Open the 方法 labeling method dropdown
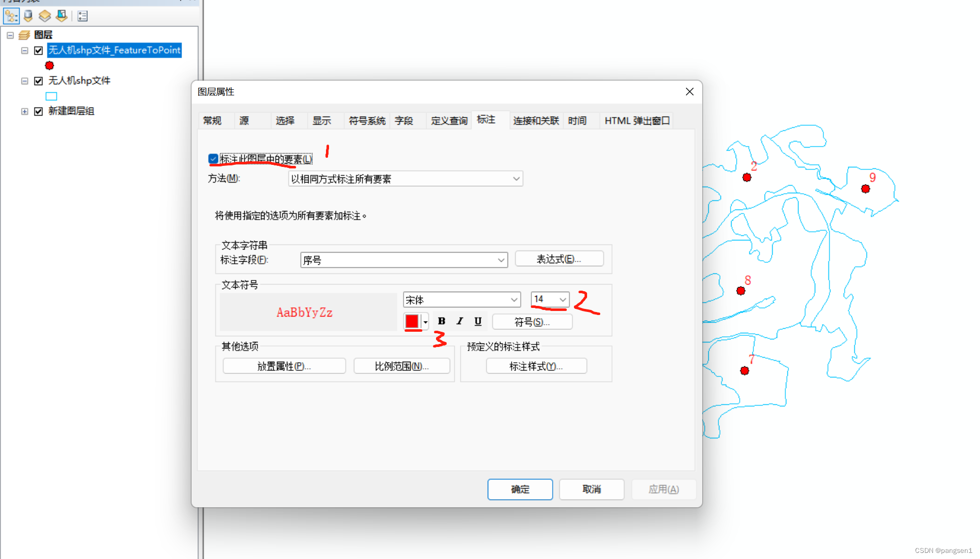980x559 pixels. [x=516, y=179]
